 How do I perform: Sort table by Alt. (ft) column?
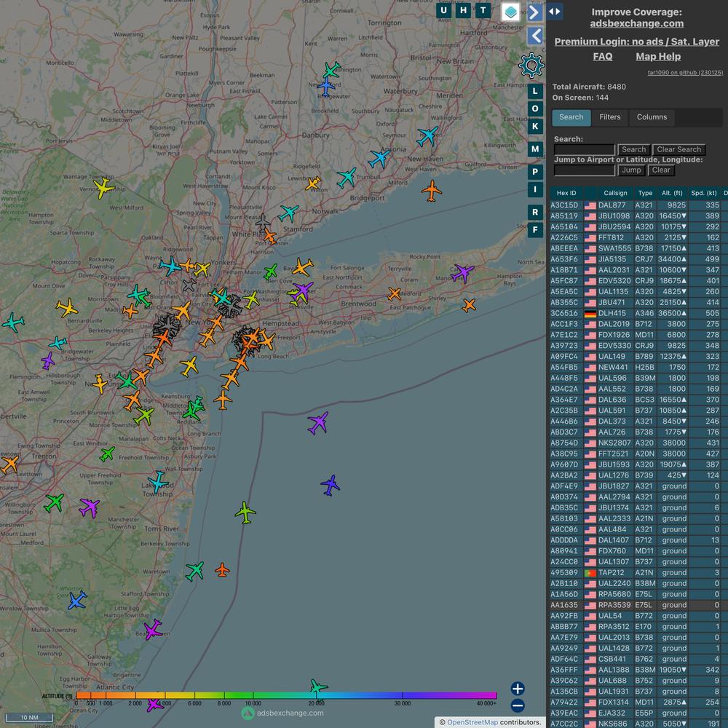(x=672, y=193)
